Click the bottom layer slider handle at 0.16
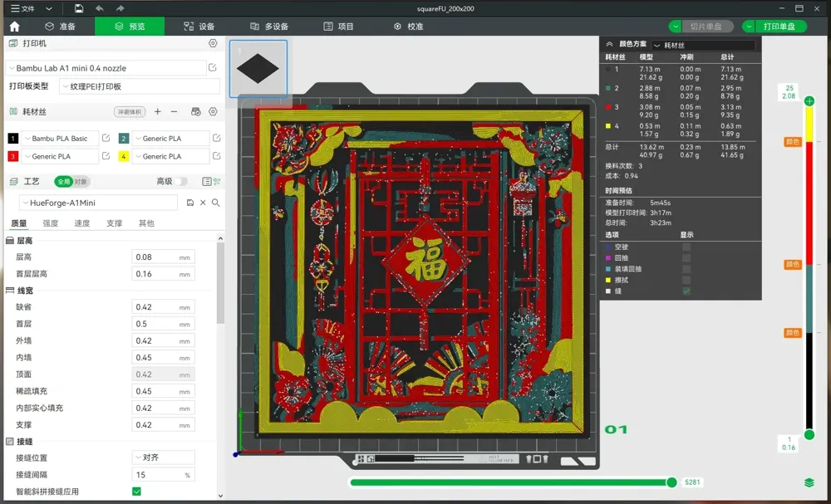The image size is (831, 504). click(809, 434)
